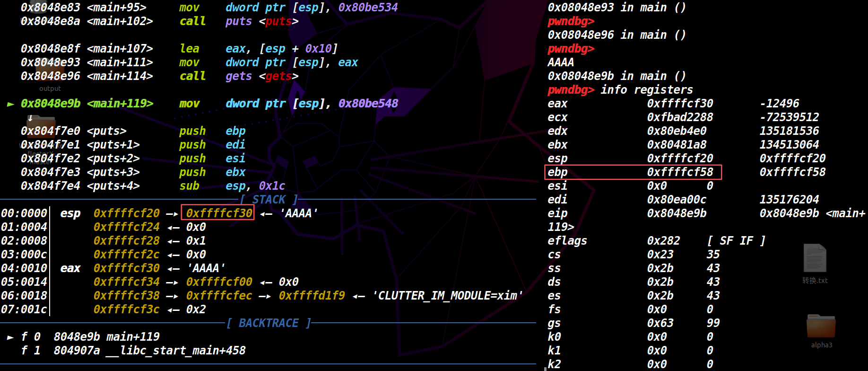The image size is (868, 371).
Task: Click the red-boxed 0xffffcf30 stack value
Action: (x=218, y=213)
